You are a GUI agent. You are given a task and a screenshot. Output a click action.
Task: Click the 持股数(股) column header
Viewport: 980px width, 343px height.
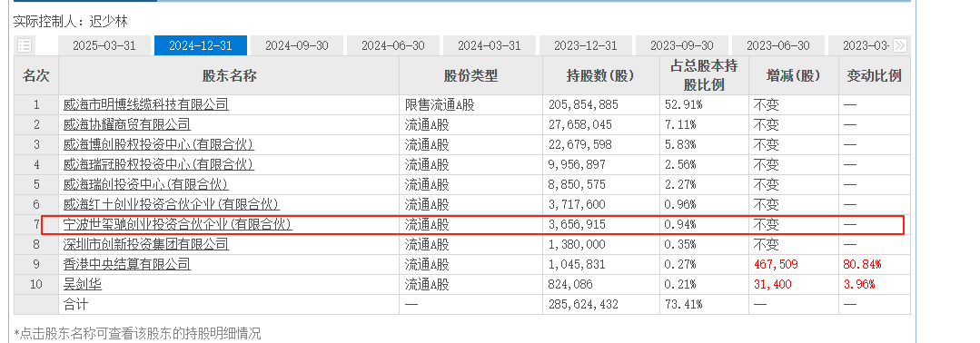tap(600, 75)
